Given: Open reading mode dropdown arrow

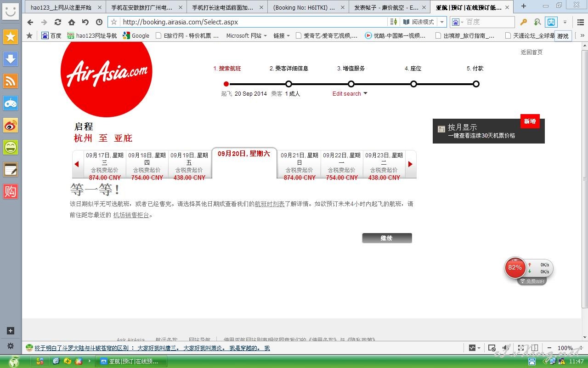Looking at the screenshot, I should [x=442, y=22].
